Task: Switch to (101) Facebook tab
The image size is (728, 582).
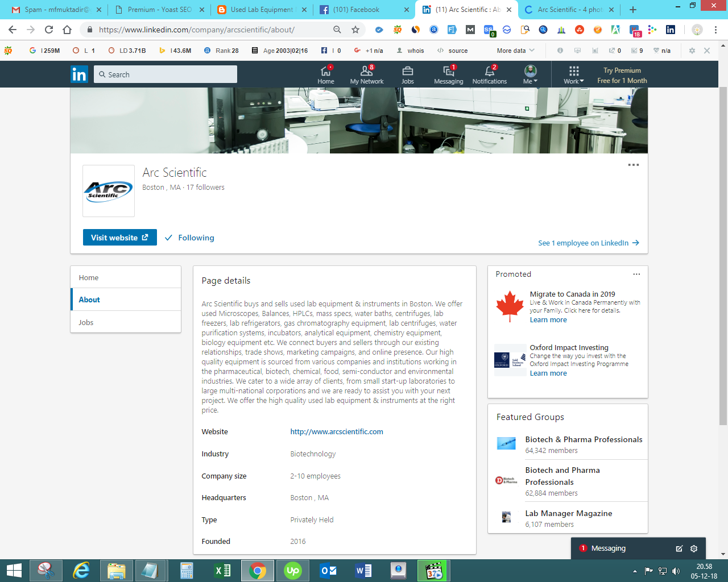Action: tap(364, 10)
